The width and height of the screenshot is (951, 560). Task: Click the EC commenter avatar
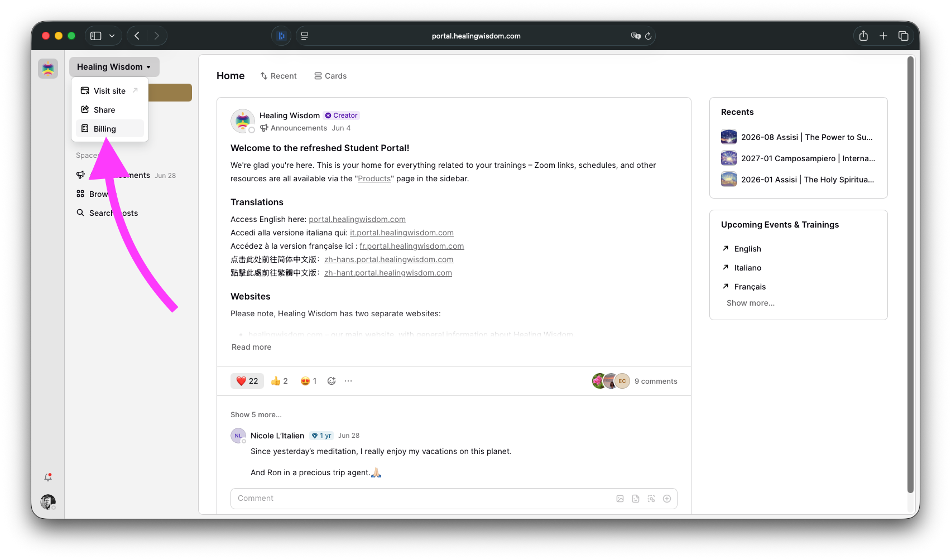[x=622, y=381]
